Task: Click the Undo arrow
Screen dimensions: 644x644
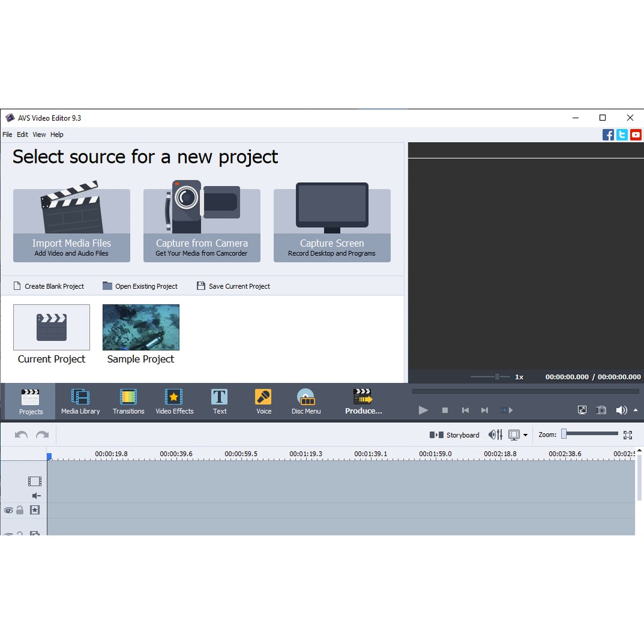Action: tap(19, 435)
